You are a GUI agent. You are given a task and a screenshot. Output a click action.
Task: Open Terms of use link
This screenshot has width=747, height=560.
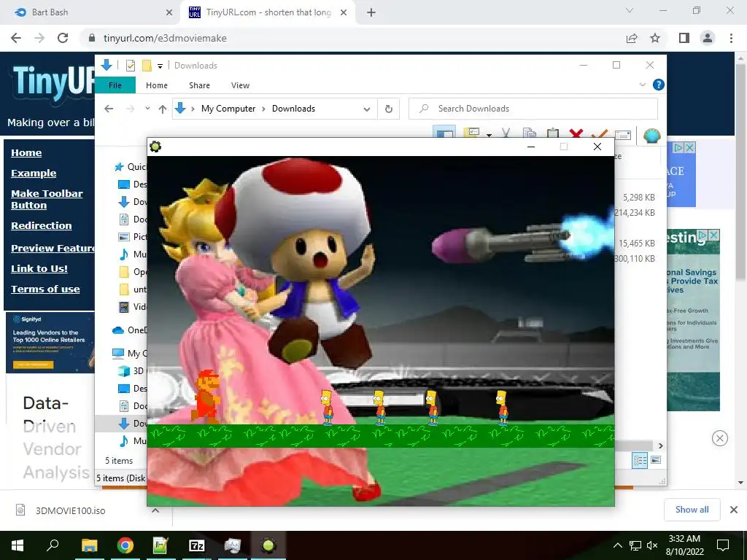45,289
